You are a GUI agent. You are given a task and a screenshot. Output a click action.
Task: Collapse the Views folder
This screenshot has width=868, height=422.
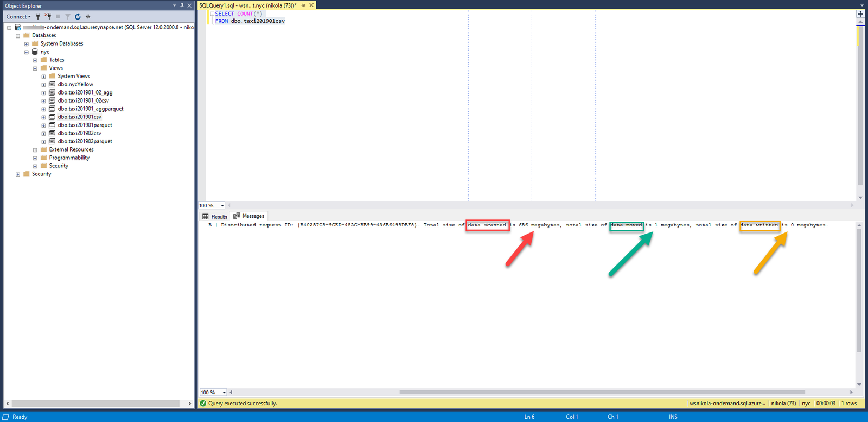(35, 68)
